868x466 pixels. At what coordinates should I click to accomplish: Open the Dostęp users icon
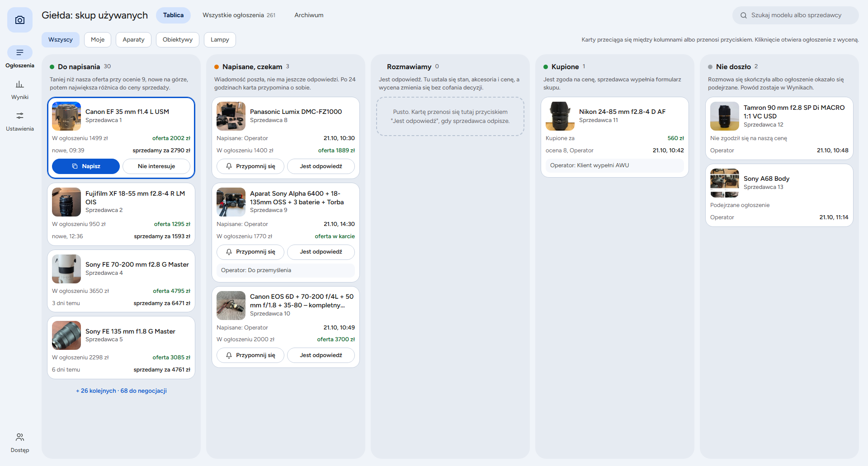[20, 437]
